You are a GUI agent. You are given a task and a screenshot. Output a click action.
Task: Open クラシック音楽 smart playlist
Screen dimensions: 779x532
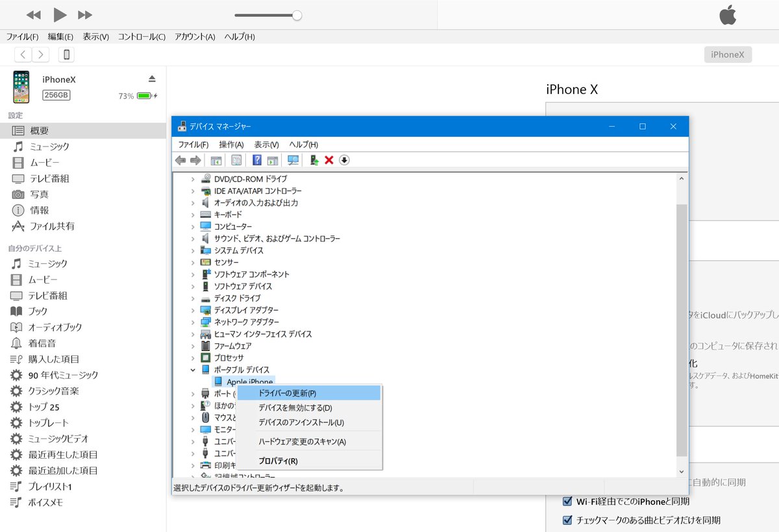(x=83, y=391)
